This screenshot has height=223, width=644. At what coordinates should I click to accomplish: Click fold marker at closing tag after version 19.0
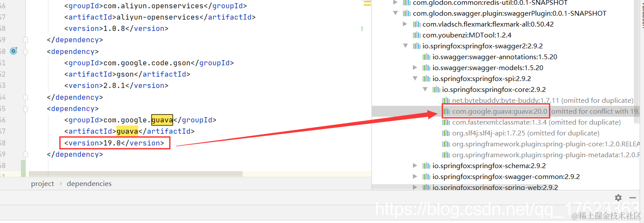pyautogui.click(x=25, y=154)
